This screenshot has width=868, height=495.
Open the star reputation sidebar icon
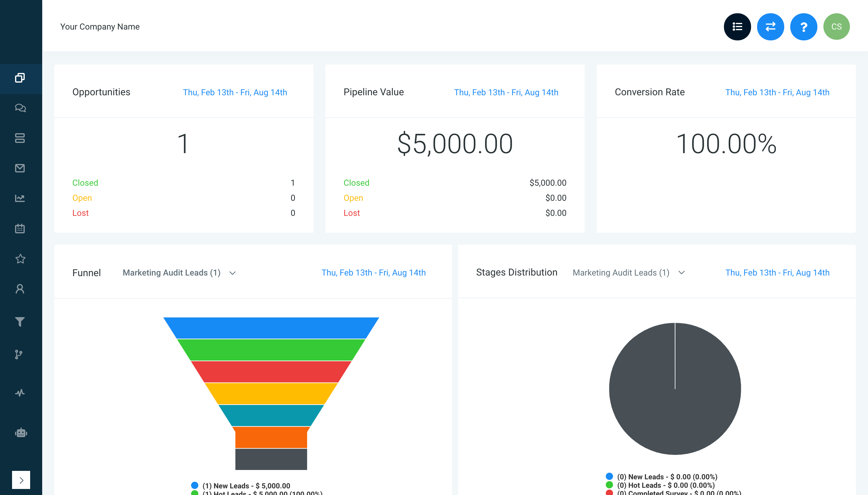tap(20, 259)
